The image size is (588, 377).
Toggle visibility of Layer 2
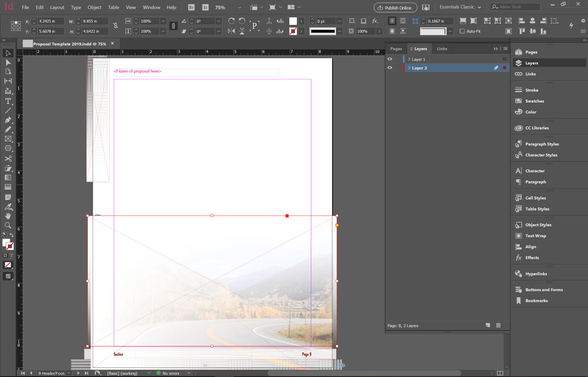click(x=390, y=68)
